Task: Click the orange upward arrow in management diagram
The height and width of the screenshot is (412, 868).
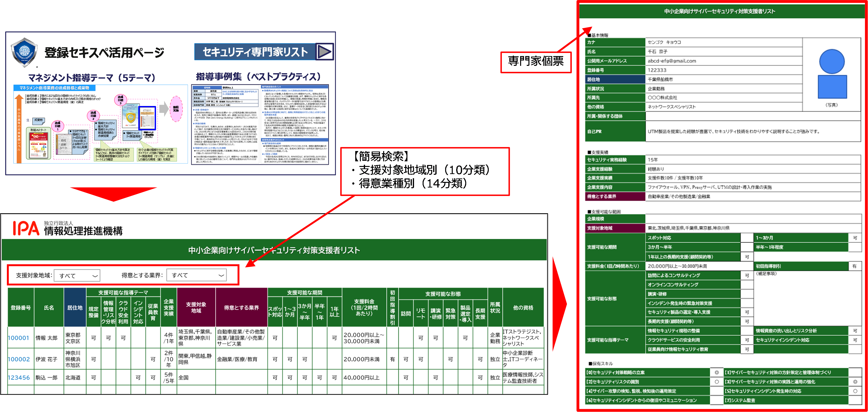Action: [x=19, y=129]
